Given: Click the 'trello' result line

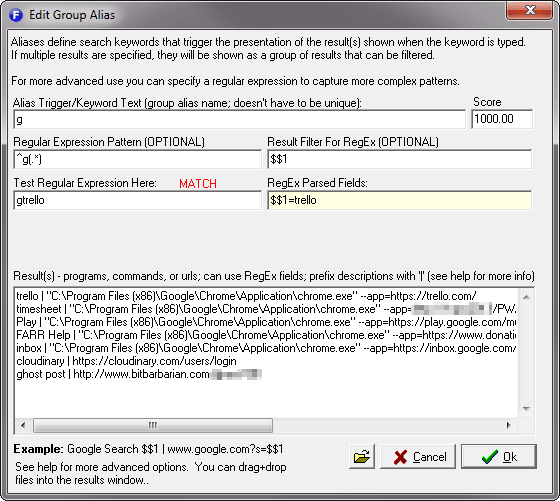Looking at the screenshot, I should (246, 296).
